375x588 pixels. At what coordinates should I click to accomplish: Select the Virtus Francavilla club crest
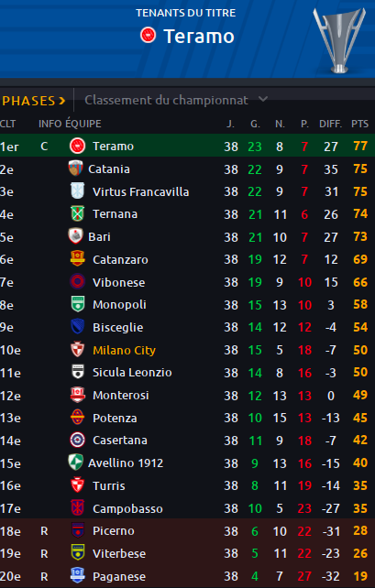(x=78, y=191)
